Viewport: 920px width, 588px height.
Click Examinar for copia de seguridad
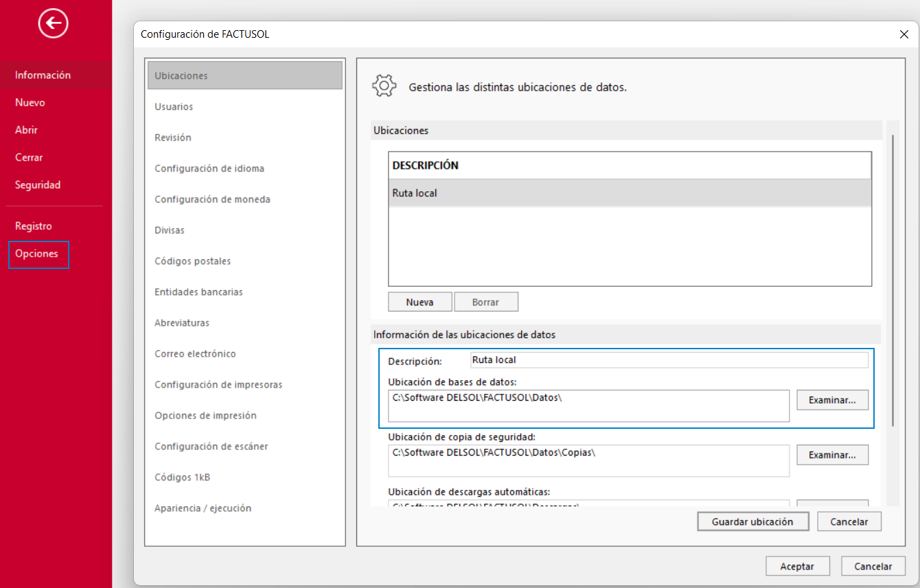click(x=832, y=455)
